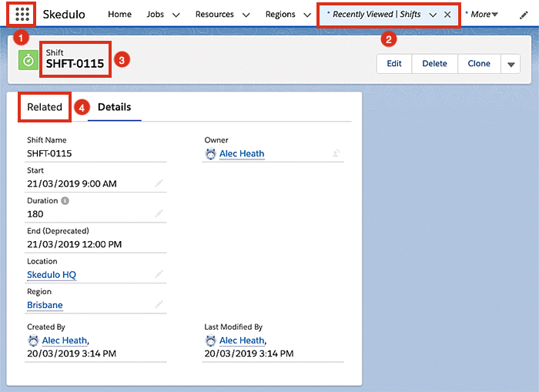
Task: Click the Edit button
Action: 394,64
